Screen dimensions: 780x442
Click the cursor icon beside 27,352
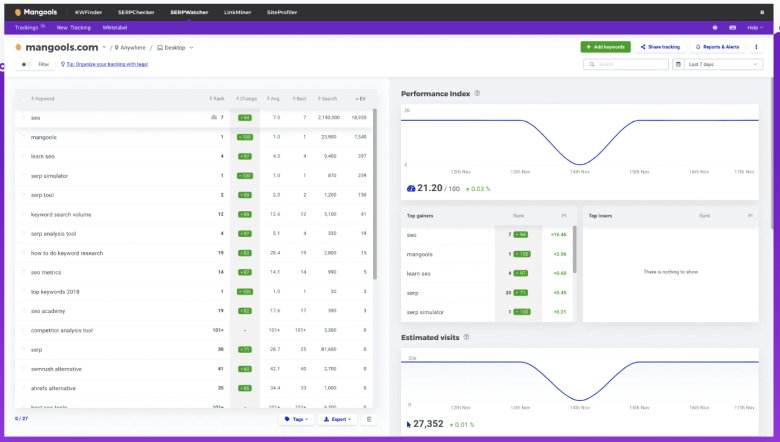409,424
